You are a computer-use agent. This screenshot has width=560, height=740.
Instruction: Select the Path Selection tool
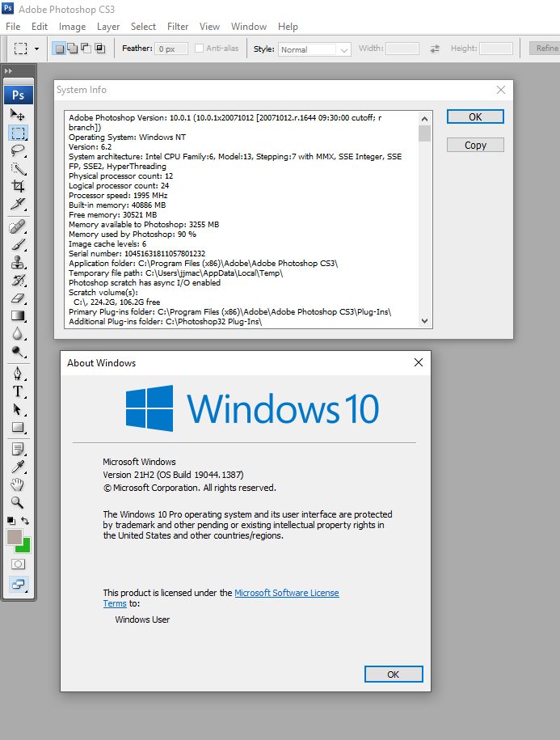pyautogui.click(x=18, y=410)
